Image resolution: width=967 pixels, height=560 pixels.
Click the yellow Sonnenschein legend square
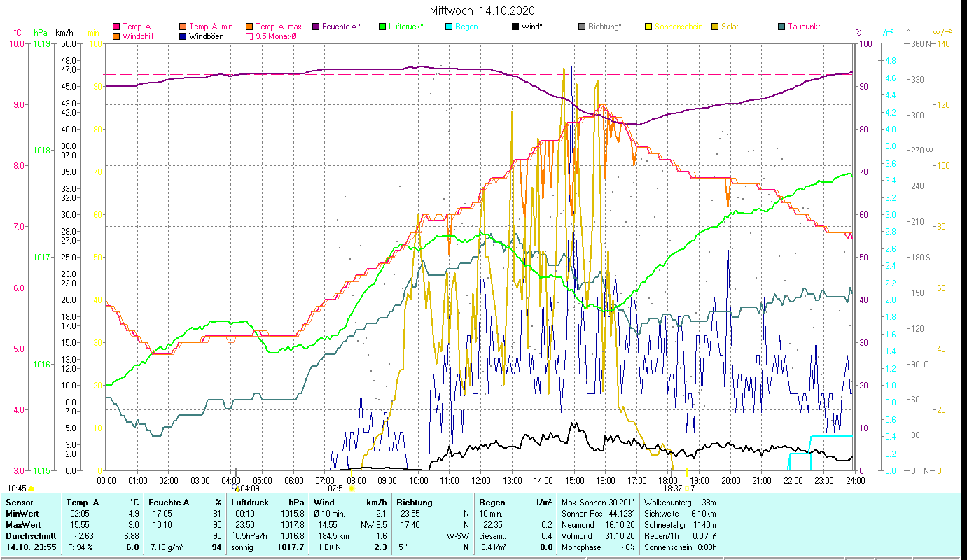648,27
